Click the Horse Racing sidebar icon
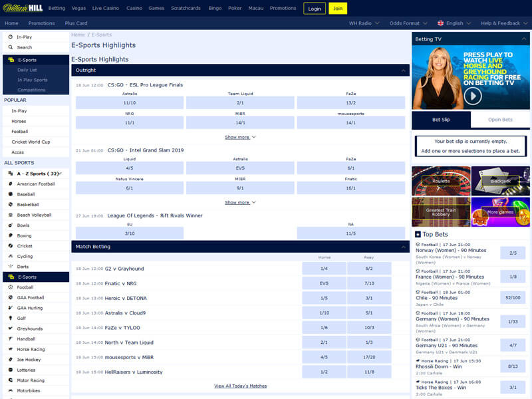Viewport: 532px width, 399px height. tap(11, 349)
